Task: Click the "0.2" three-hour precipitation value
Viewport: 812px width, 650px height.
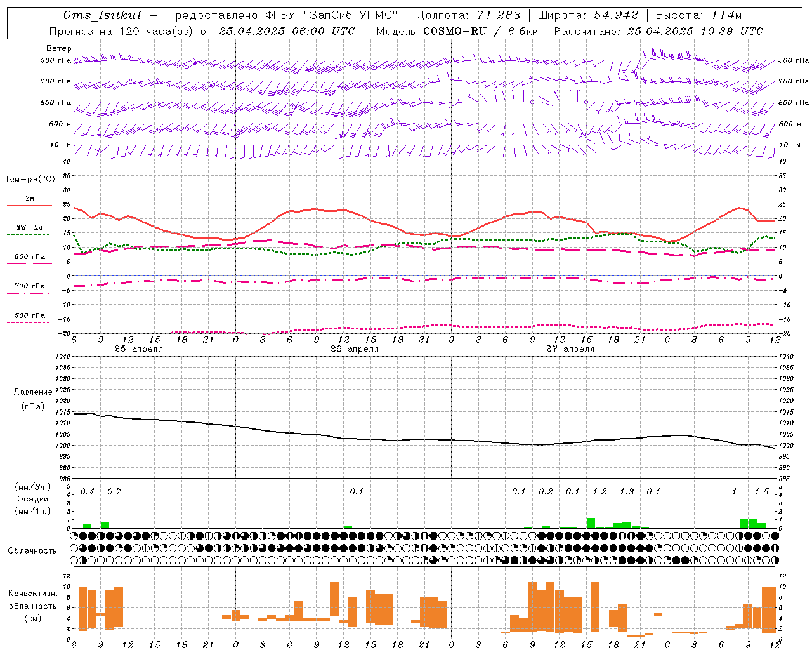Action: click(x=546, y=492)
